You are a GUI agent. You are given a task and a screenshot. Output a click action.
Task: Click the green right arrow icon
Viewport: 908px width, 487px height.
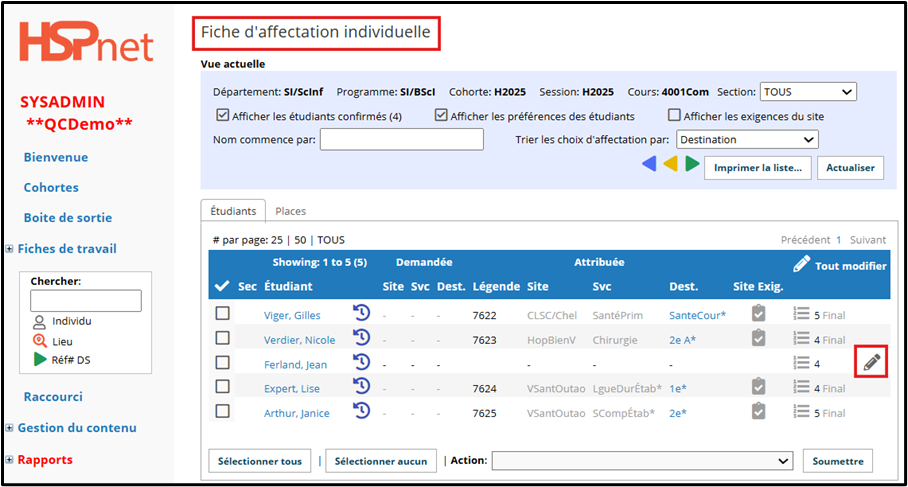pyautogui.click(x=692, y=164)
